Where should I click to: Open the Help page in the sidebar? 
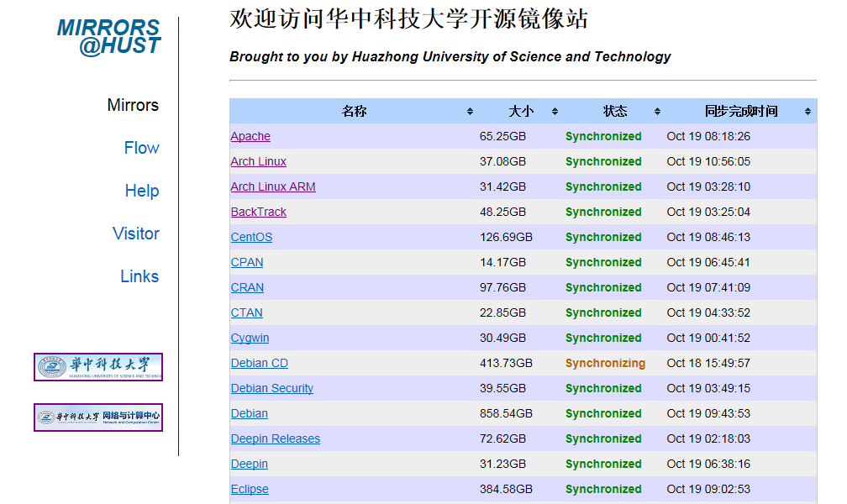(142, 191)
